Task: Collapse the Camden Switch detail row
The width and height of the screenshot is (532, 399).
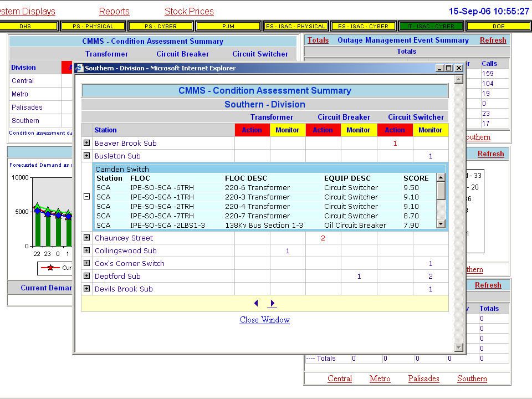Action: point(86,196)
